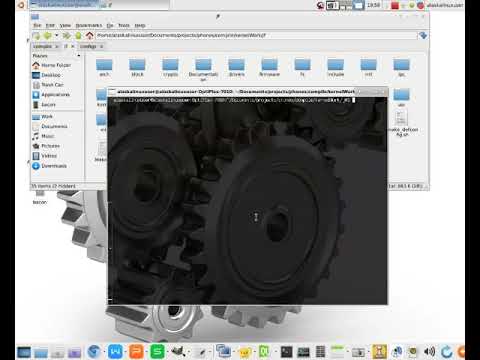
Task: Open the Edit menu
Action: 50,25
